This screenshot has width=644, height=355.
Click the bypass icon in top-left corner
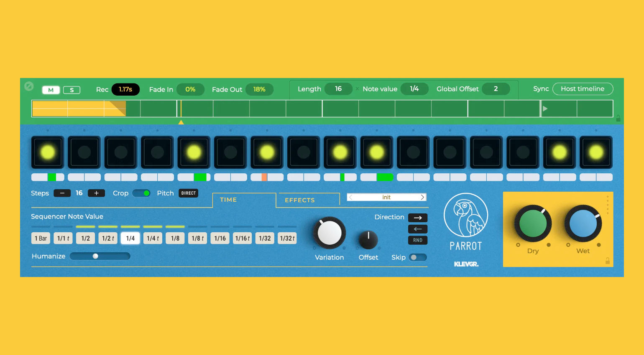point(29,86)
